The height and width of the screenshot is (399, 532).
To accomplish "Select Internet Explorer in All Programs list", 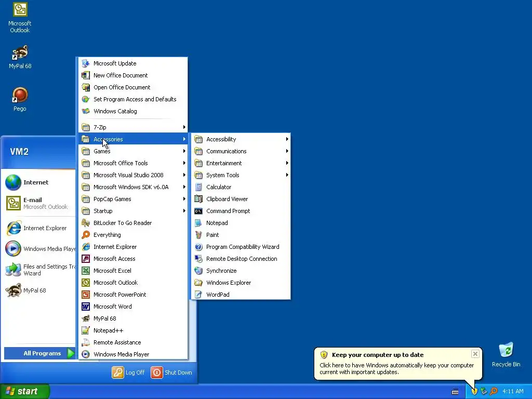I will coord(132,247).
